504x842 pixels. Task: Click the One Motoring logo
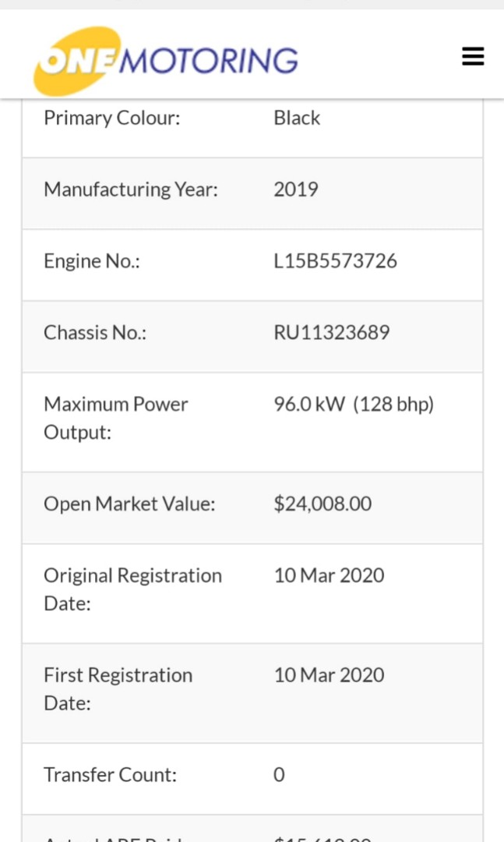click(166, 61)
